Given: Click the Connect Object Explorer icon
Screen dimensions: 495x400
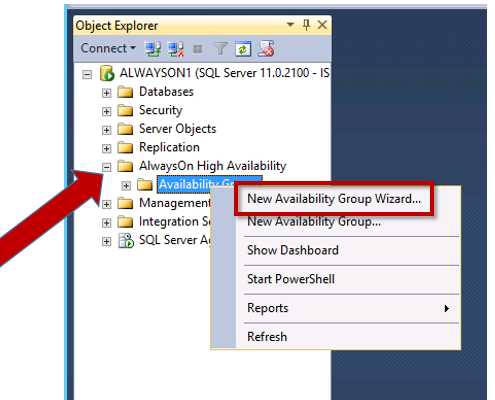Looking at the screenshot, I should [x=152, y=49].
